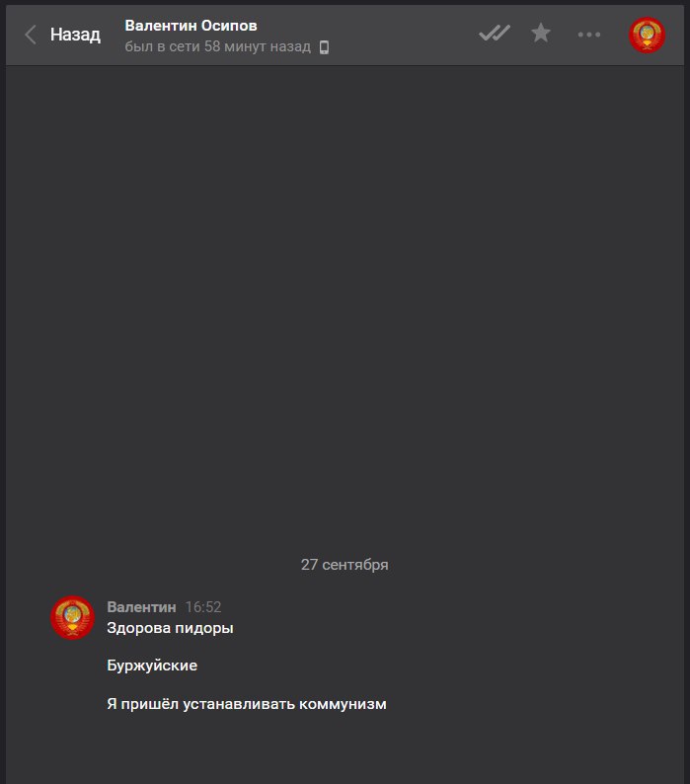690x784 pixels.
Task: Go back via the Назад label
Action: pyautogui.click(x=75, y=35)
